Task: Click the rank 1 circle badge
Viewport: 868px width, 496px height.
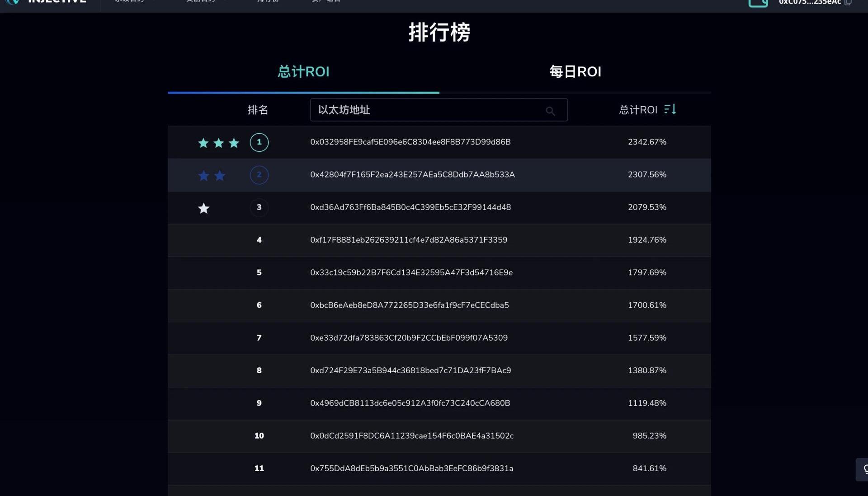Action: [x=259, y=142]
